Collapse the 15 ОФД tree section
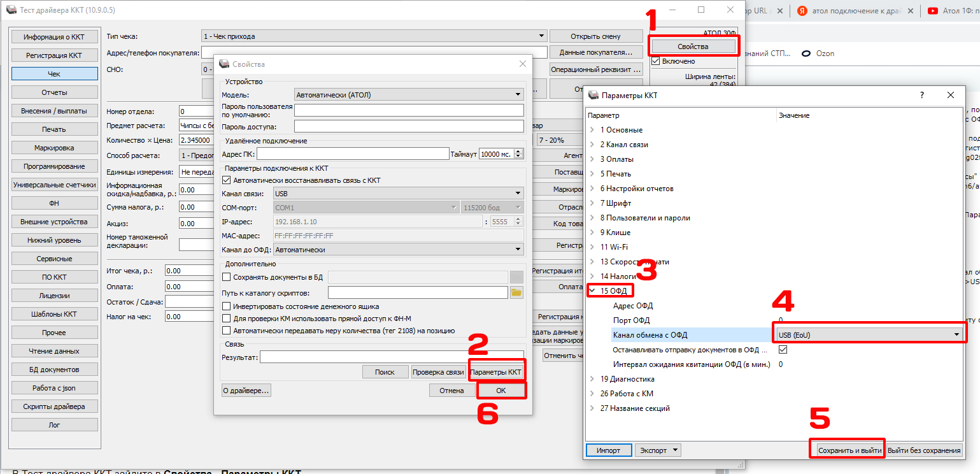Viewport: 980px width, 474px height. (x=592, y=291)
